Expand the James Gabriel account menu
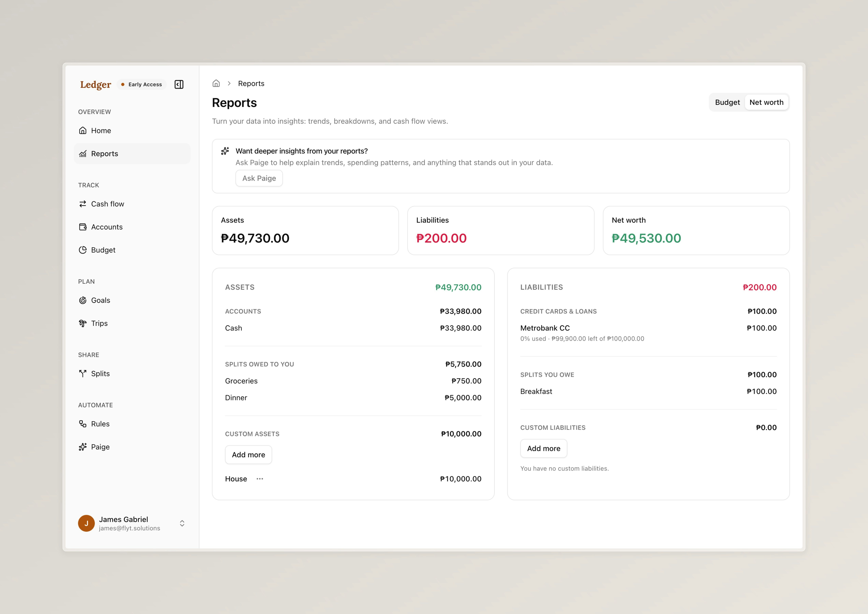The height and width of the screenshot is (614, 868). (182, 523)
